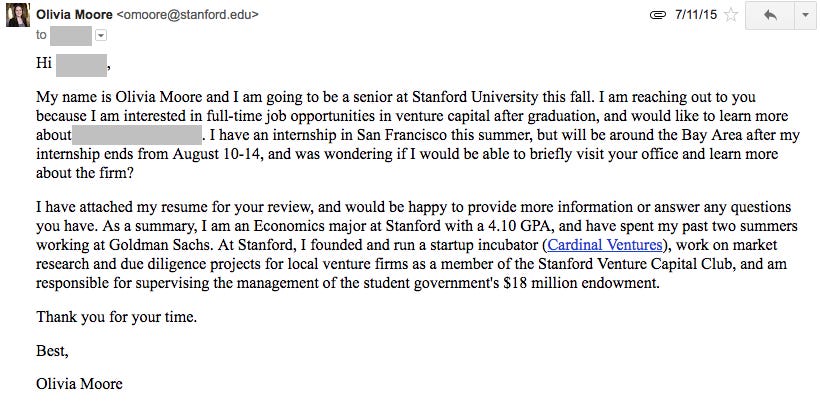Expand recipient details arrow next to 'to'
The image size is (820, 406).
click(x=101, y=35)
